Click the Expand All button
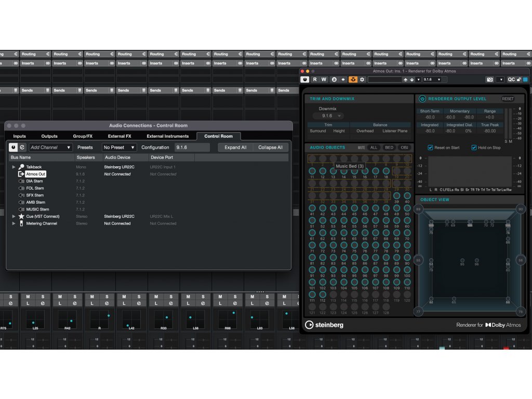The width and height of the screenshot is (532, 399). (x=235, y=148)
